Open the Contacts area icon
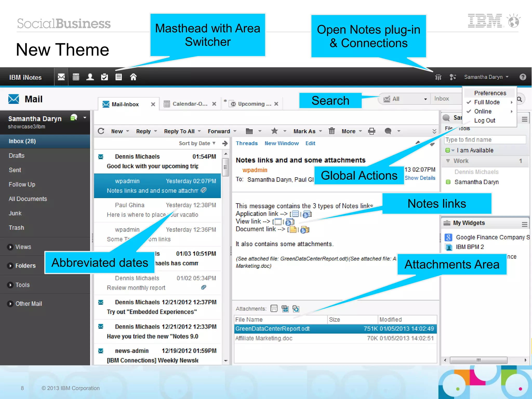This screenshot has width=532, height=399. click(90, 77)
